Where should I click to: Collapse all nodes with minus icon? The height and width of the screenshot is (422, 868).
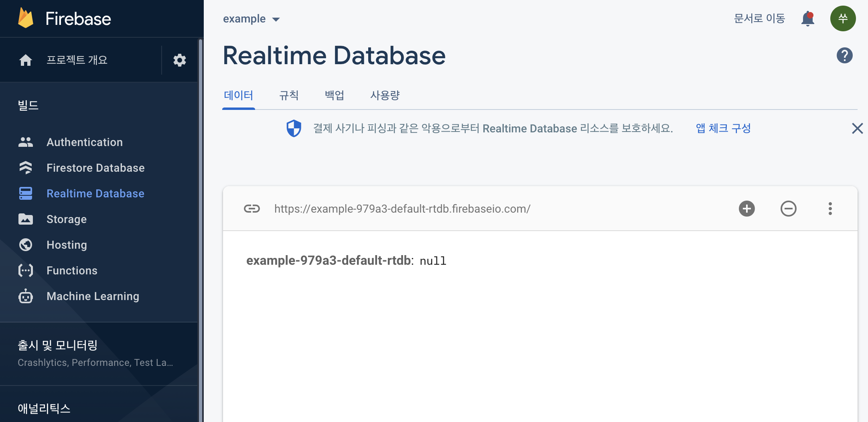(x=789, y=209)
